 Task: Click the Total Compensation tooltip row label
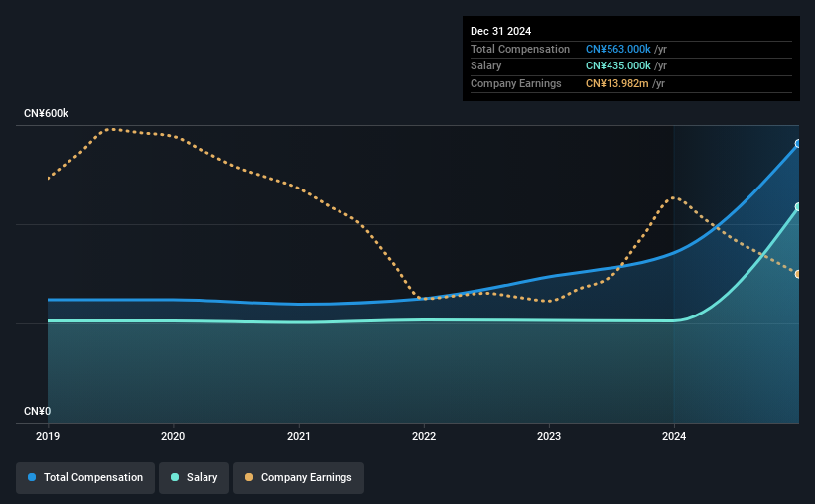tap(520, 49)
